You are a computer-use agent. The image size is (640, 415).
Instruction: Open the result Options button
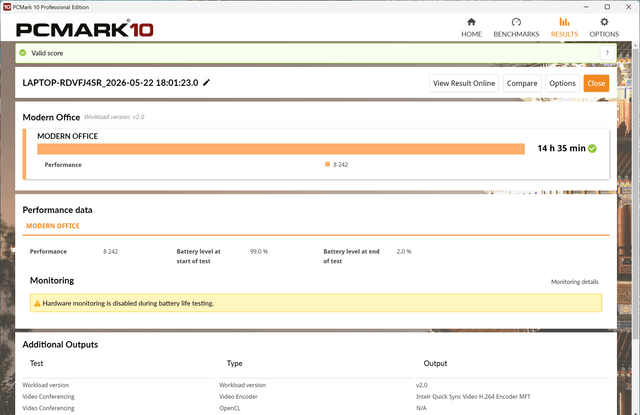pos(562,83)
